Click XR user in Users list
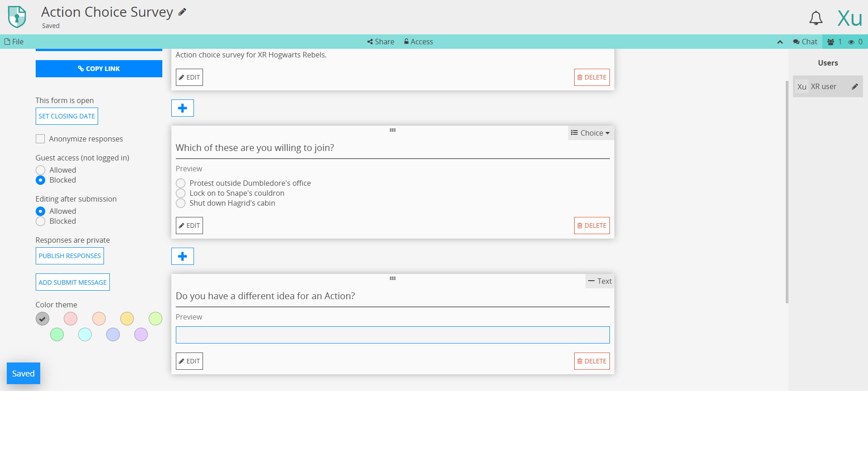 click(x=828, y=86)
